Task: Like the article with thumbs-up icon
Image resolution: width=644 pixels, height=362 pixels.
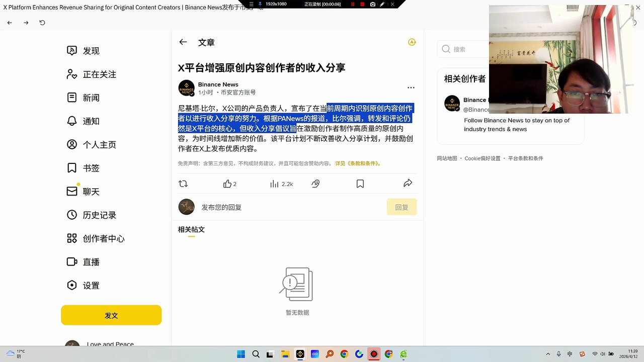Action: point(227,184)
